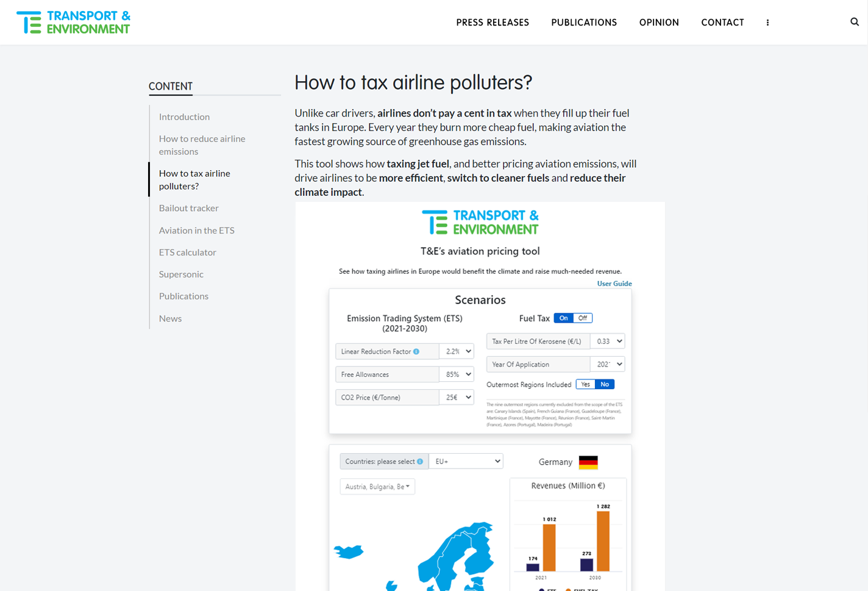Open ETS calculator section
The width and height of the screenshot is (868, 591).
187,252
